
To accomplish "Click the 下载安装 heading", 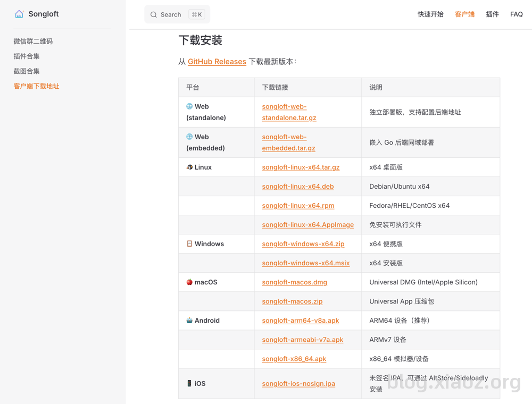I will pos(200,40).
